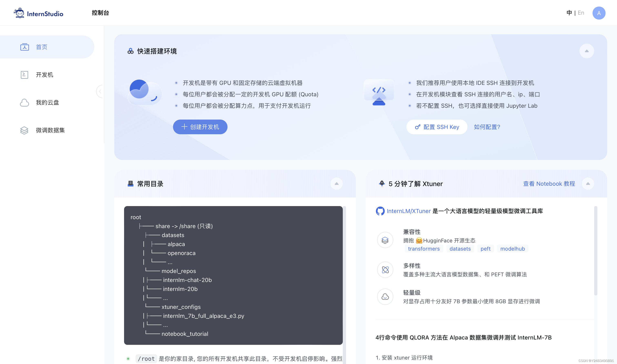Click the code SSH illustration icon
The image size is (617, 364).
coord(379,92)
